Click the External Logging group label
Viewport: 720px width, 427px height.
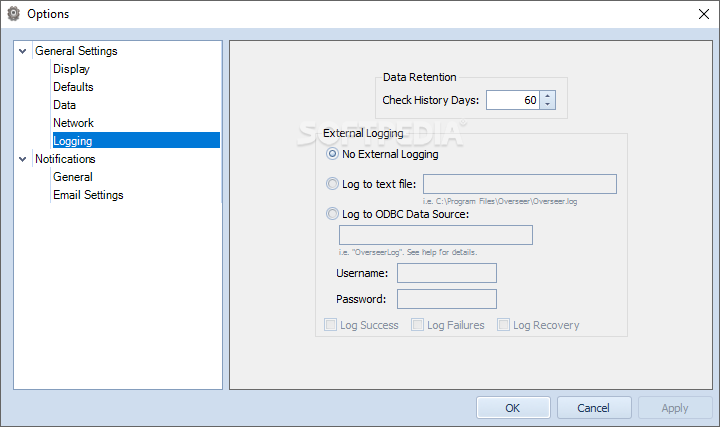[x=363, y=133]
